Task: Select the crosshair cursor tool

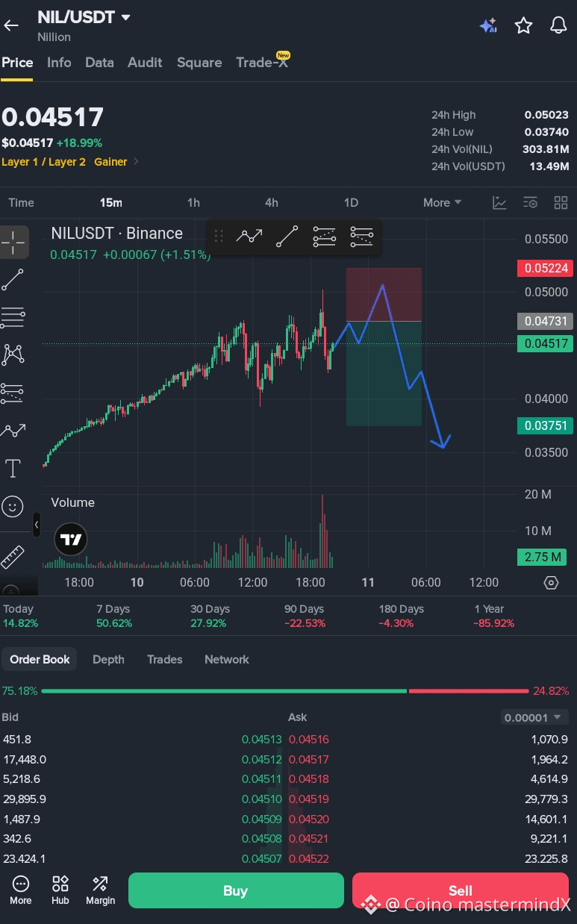Action: tap(13, 242)
